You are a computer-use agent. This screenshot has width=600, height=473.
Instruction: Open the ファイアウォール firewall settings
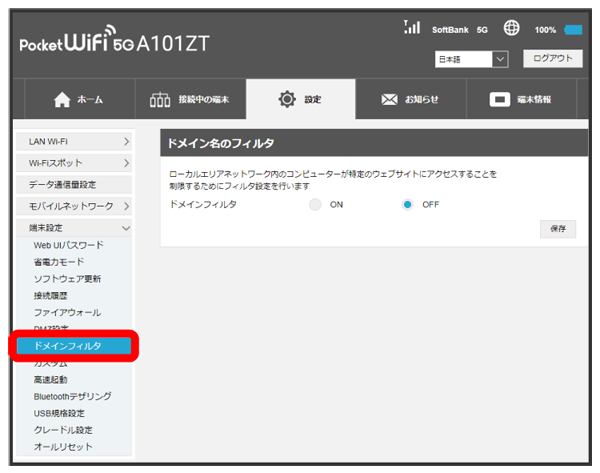pyautogui.click(x=68, y=312)
